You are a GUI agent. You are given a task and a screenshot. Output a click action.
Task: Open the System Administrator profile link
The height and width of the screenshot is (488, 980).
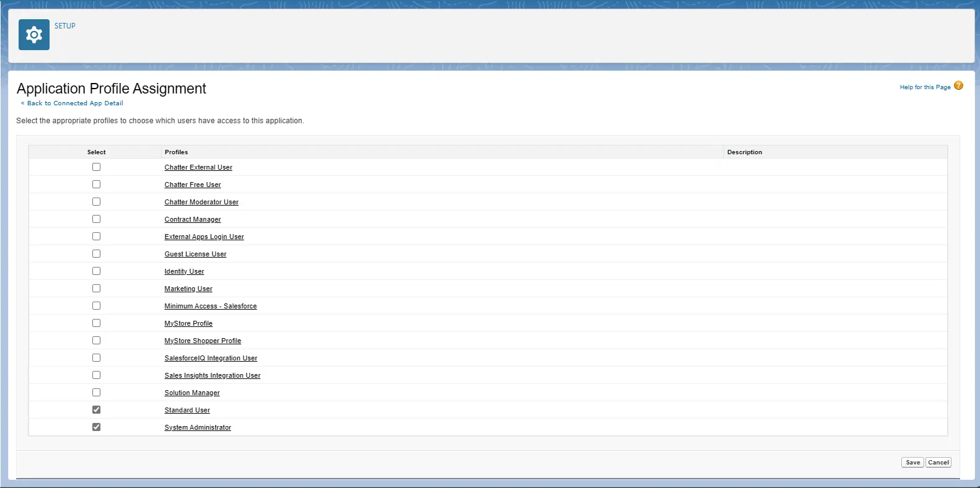[198, 427]
